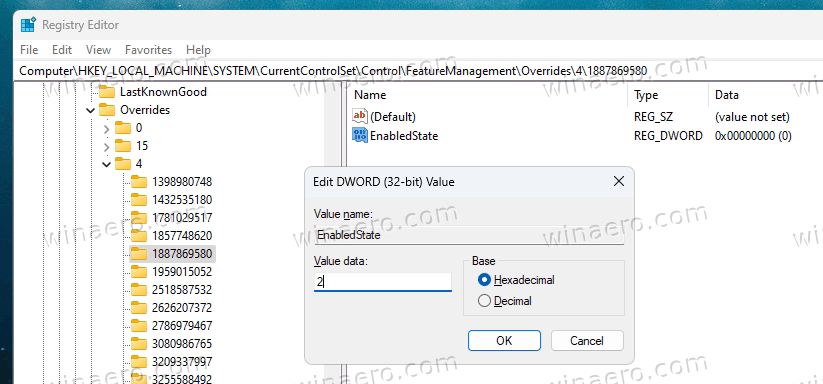The image size is (823, 384).
Task: Select the 1432535180 key
Action: coord(182,200)
